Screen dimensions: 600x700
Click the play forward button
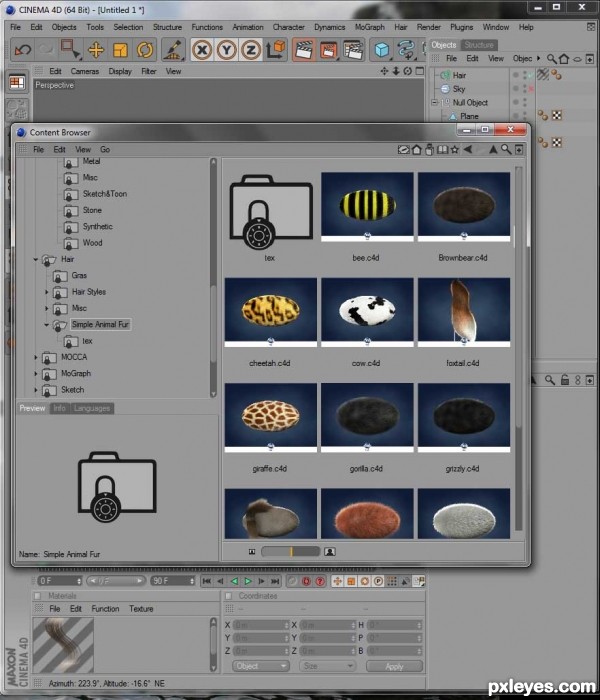click(248, 581)
